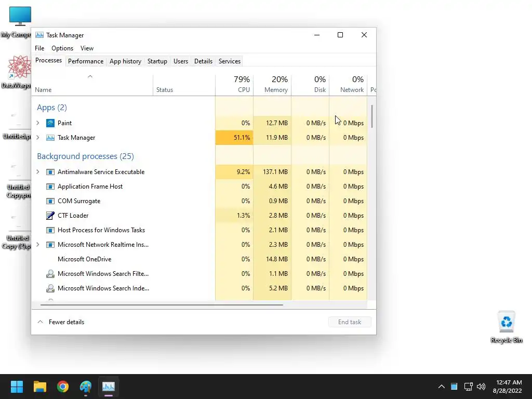Click the 51.1% CPU cell
Screen dimensions: 532x399
pos(234,137)
